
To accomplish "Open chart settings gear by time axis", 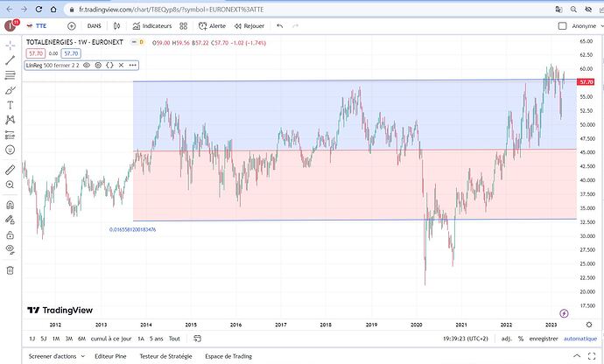I will 588,325.
